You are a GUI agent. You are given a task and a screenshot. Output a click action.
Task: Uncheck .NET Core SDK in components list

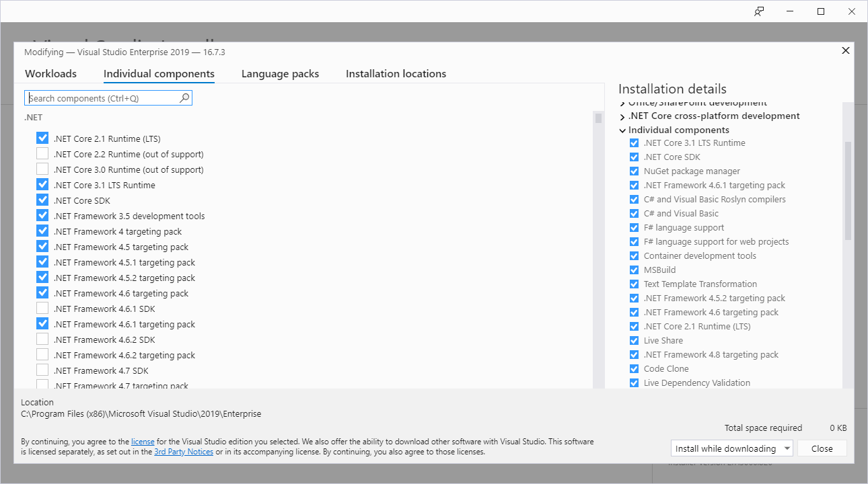(42, 200)
